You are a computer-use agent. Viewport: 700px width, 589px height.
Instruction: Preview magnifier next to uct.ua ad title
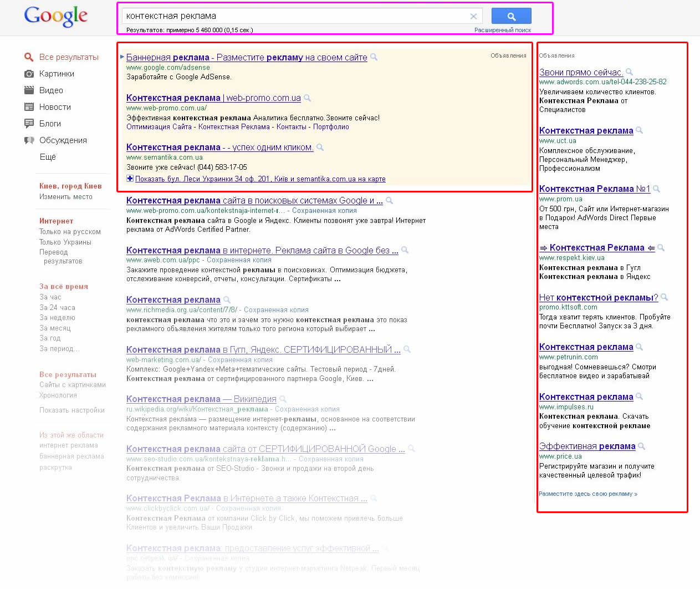coord(640,131)
